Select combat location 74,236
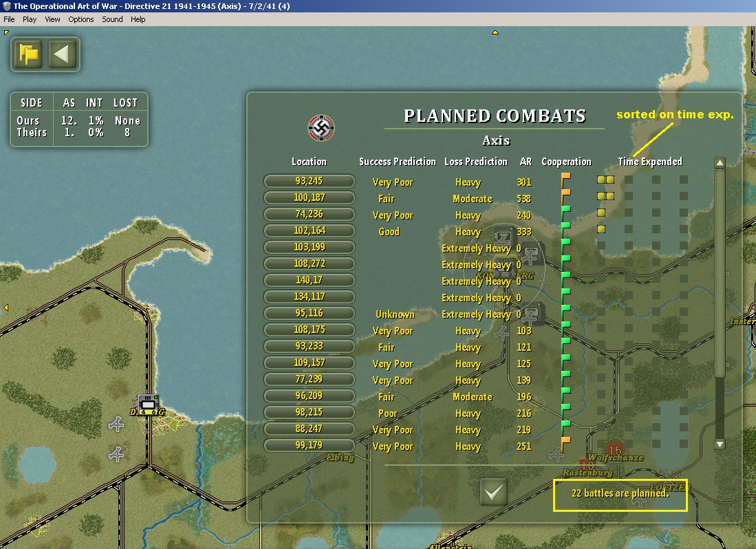 pyautogui.click(x=309, y=214)
